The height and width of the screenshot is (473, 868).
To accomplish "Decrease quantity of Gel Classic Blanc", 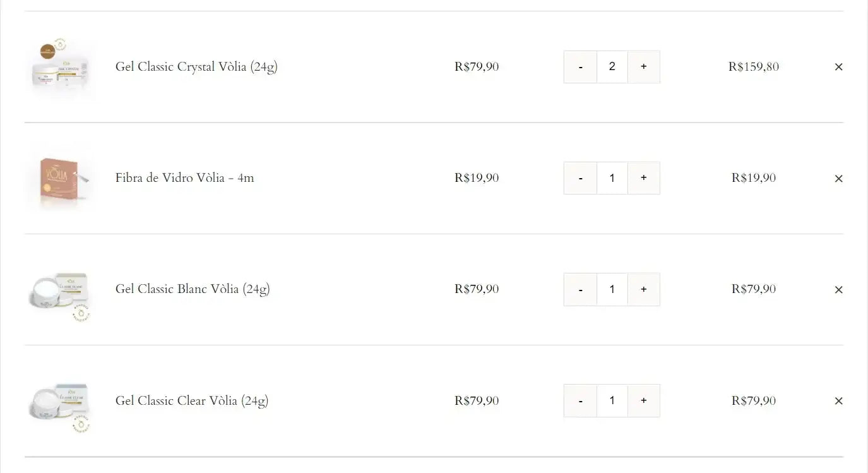I will coord(580,289).
